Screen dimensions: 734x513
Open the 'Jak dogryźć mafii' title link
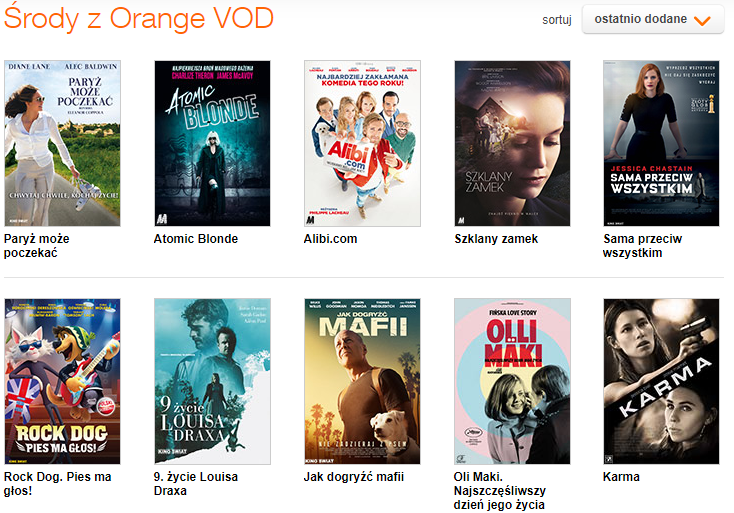(353, 477)
